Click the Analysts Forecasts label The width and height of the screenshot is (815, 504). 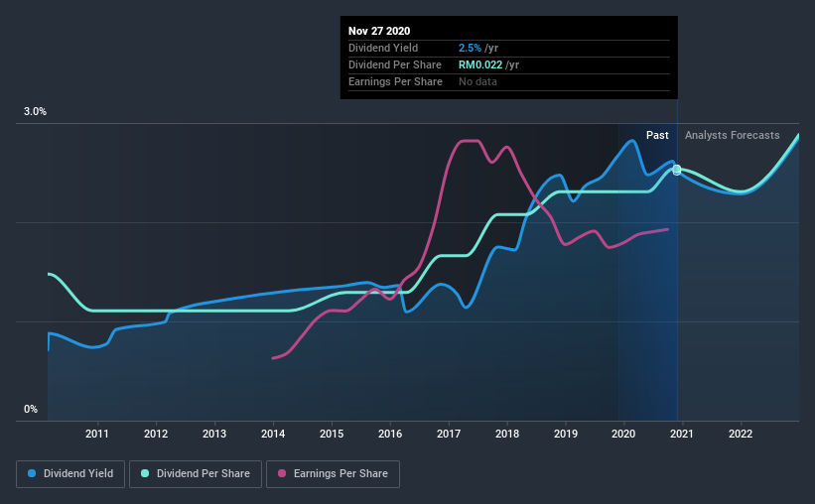click(x=733, y=135)
